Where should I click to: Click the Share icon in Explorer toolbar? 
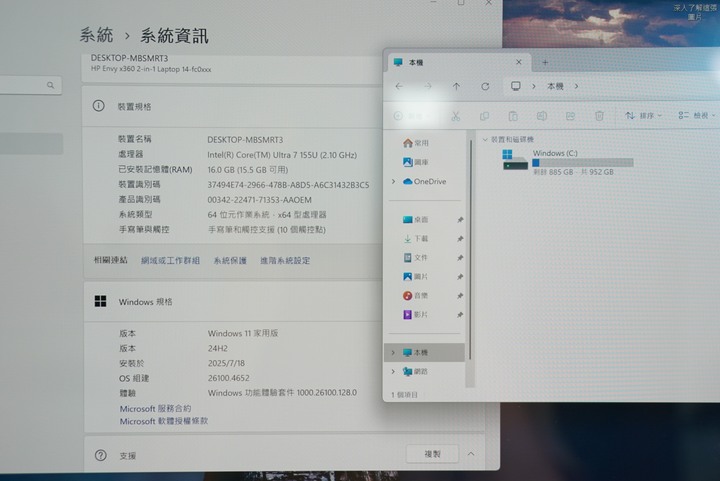point(570,116)
